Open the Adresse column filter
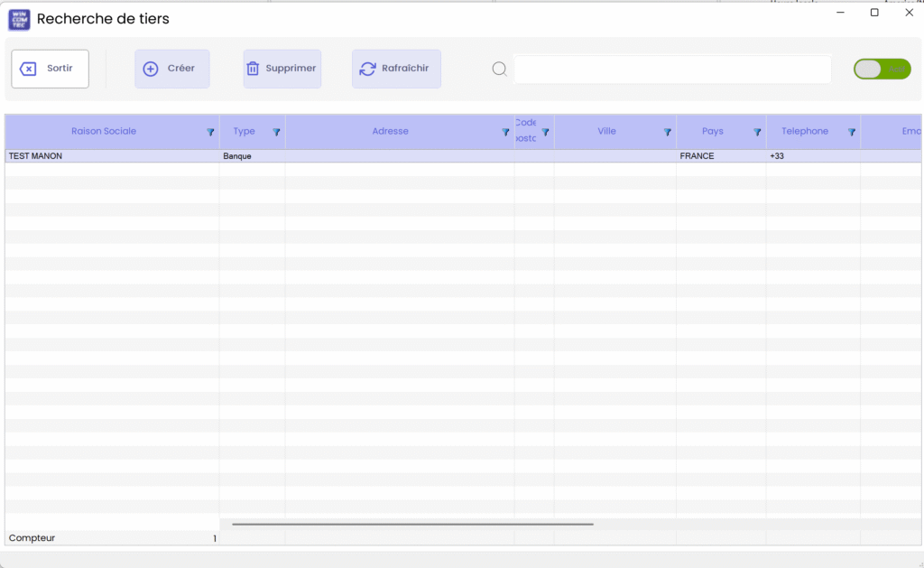Image resolution: width=924 pixels, height=568 pixels. click(x=505, y=133)
